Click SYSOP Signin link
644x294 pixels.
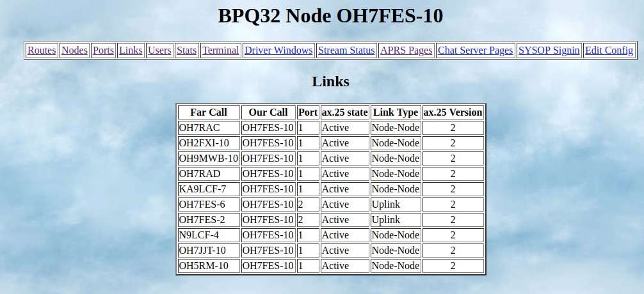click(x=549, y=50)
